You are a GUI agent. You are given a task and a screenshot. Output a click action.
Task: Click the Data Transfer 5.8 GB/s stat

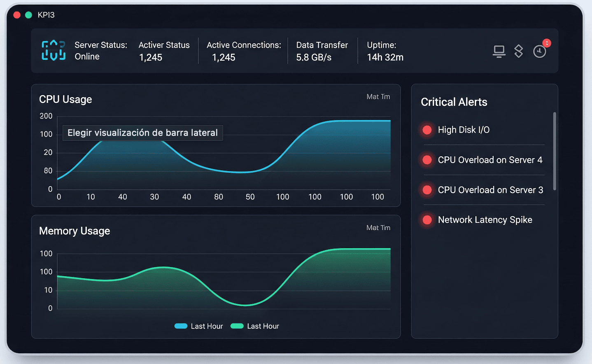coord(322,51)
